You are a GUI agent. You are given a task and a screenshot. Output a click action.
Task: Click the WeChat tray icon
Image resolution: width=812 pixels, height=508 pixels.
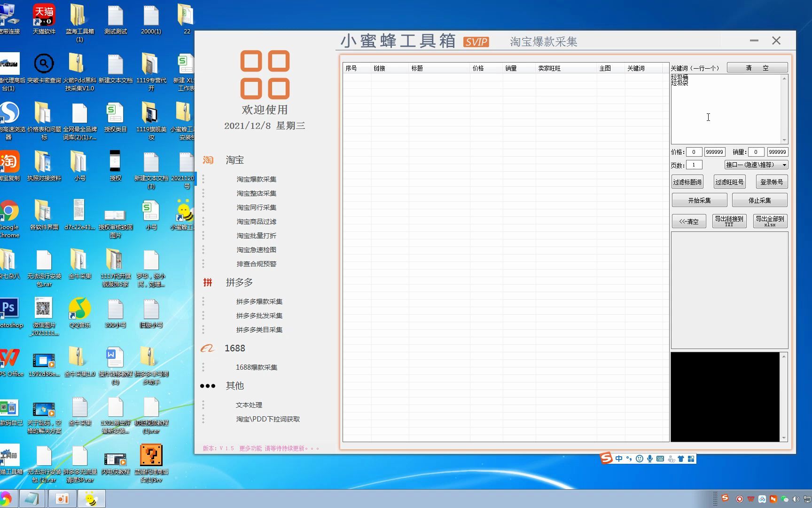click(x=784, y=499)
